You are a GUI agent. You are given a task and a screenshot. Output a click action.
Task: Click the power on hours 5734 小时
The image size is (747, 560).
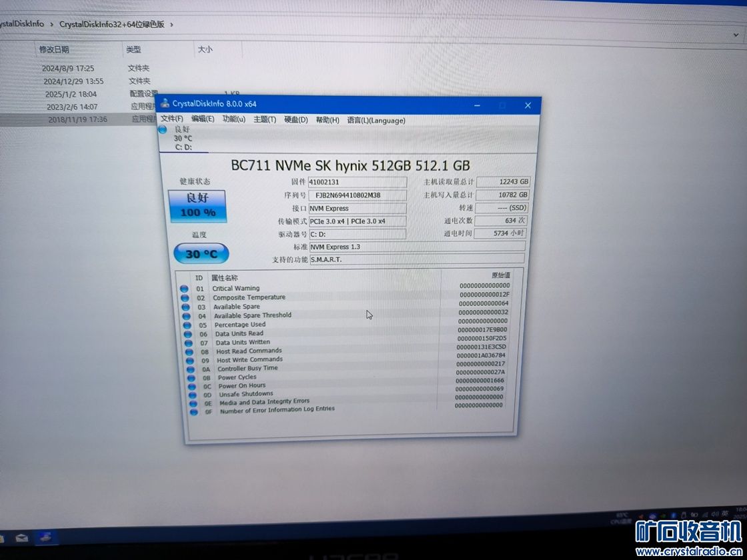coord(500,233)
